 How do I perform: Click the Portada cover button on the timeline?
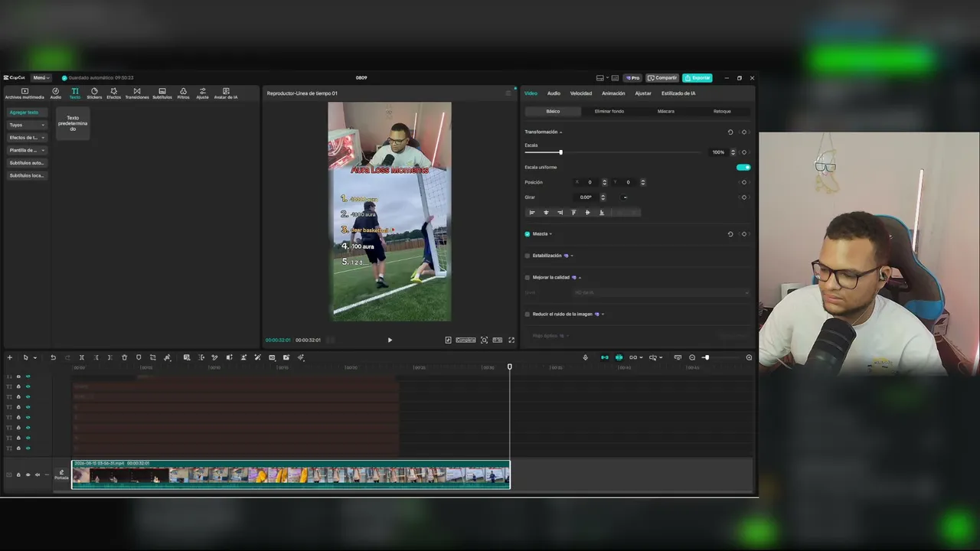pos(61,474)
